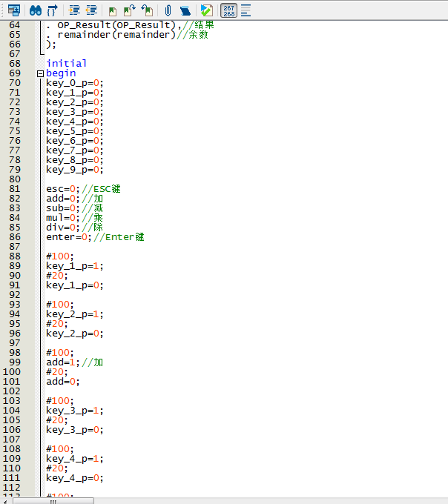Click the 'enter=0;' statement on line 86
Viewport: 448px width, 504px height.
tap(69, 237)
